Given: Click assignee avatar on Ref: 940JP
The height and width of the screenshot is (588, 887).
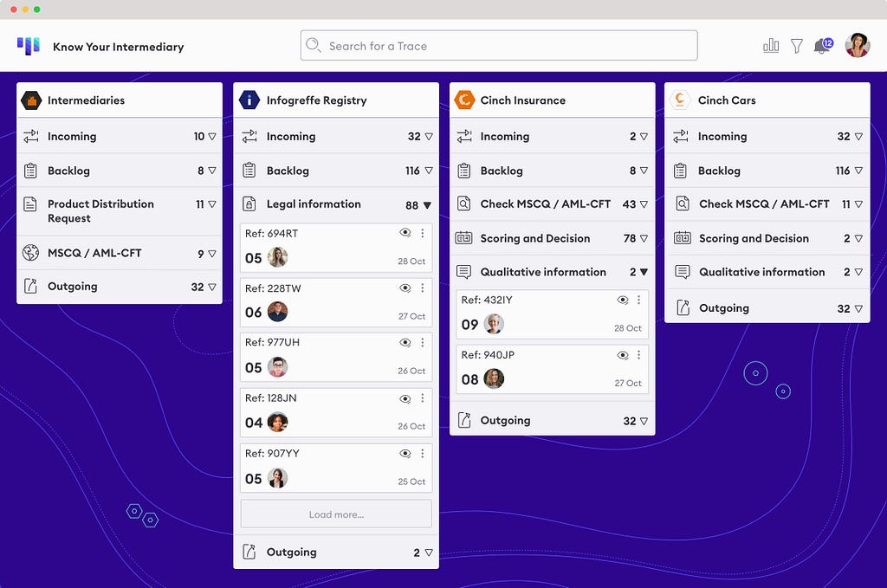Looking at the screenshot, I should [494, 378].
